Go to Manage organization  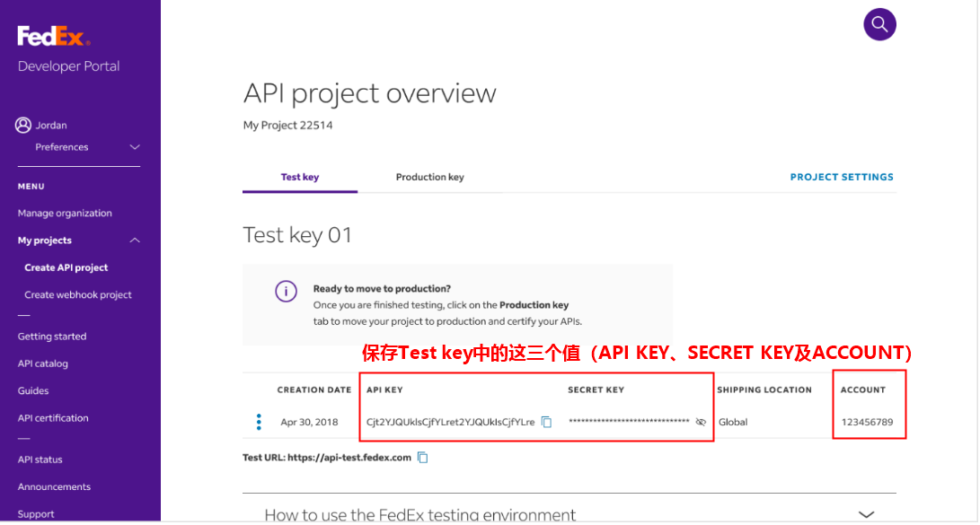[65, 214]
